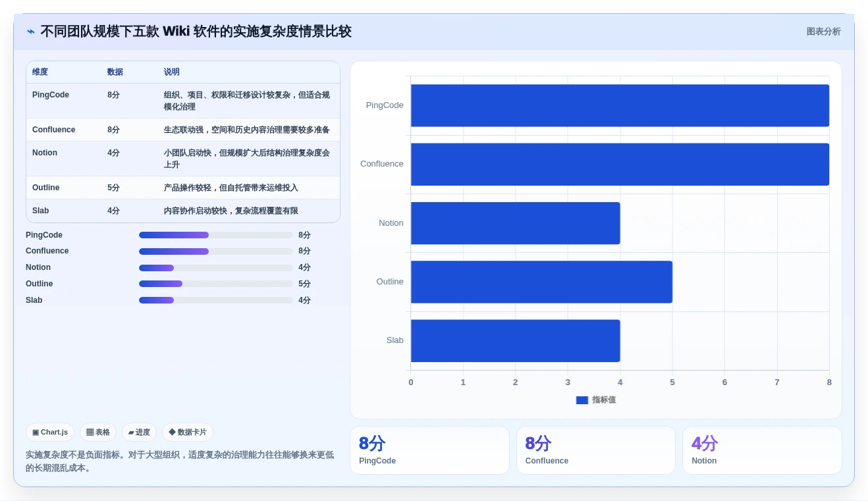Click the Confluence progress bar
This screenshot has height=501, width=868.
click(x=216, y=251)
